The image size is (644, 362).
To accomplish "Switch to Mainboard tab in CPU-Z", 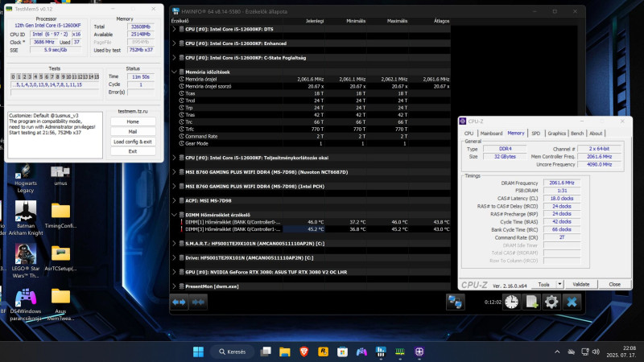I will [x=491, y=134].
